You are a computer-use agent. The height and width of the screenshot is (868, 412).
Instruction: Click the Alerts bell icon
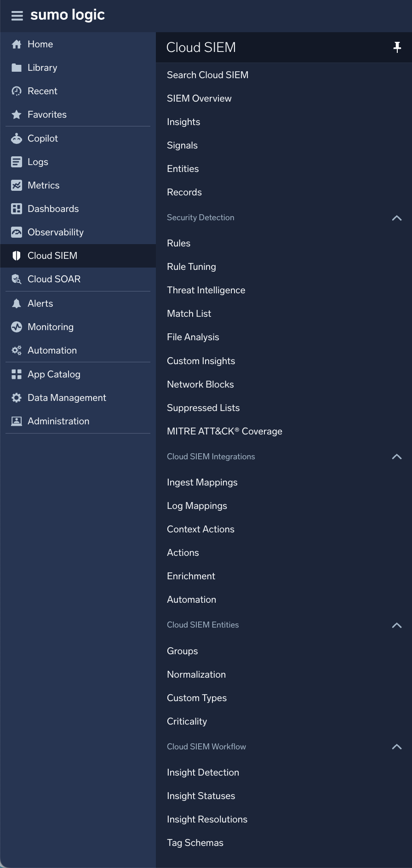tap(17, 303)
